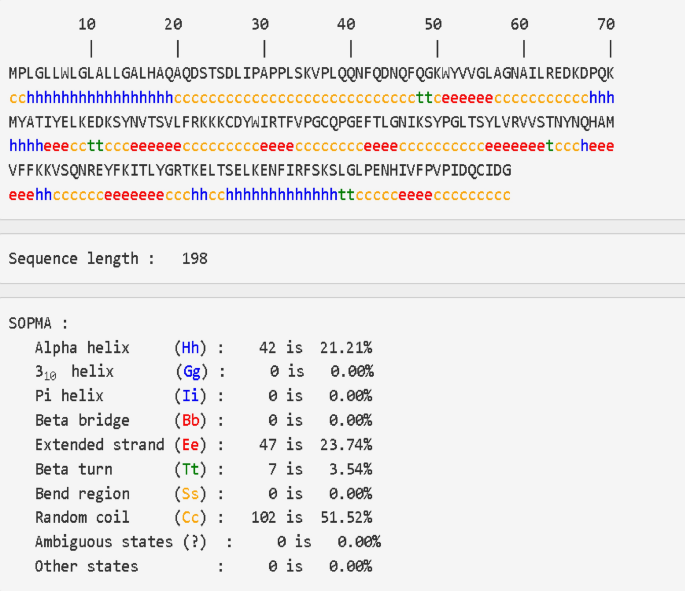This screenshot has width=685, height=591.
Task: Click position marker 70 on ruler
Action: (605, 24)
